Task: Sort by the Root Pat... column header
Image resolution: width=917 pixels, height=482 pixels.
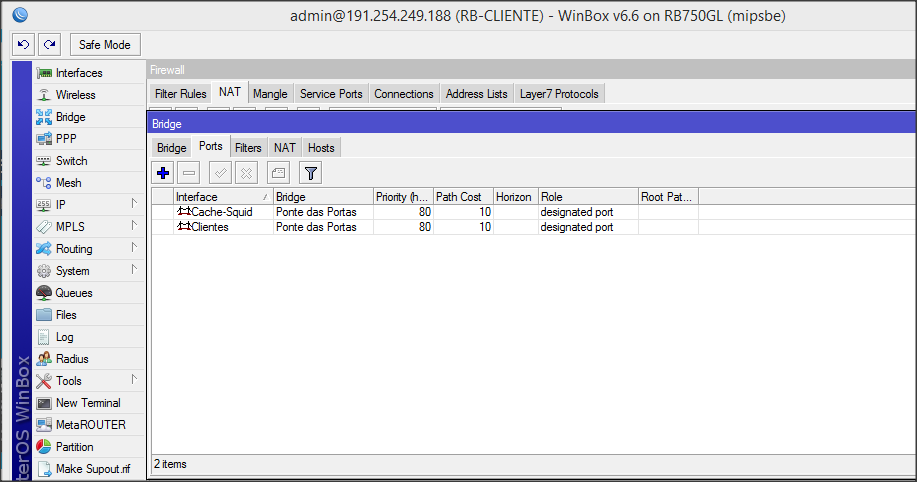Action: pos(668,197)
